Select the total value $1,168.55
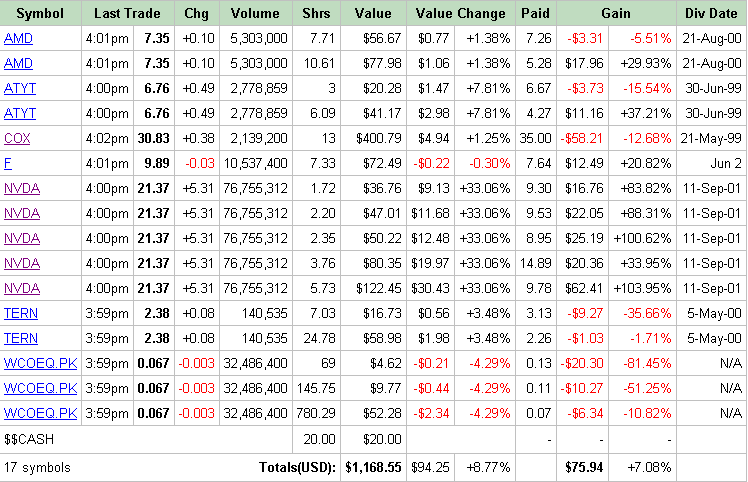The width and height of the screenshot is (748, 482). (x=374, y=467)
